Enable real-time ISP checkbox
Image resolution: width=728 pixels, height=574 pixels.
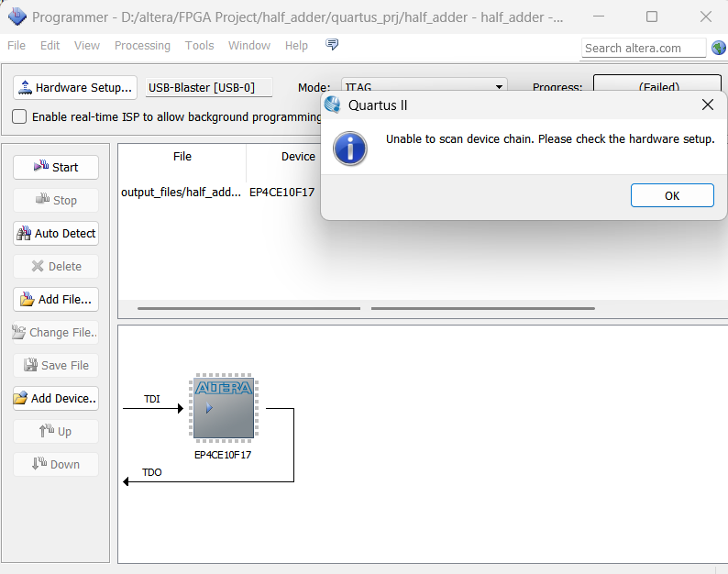point(19,116)
